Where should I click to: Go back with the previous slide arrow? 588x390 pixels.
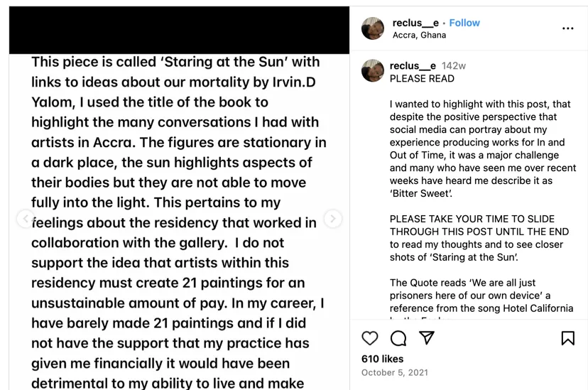(26, 219)
